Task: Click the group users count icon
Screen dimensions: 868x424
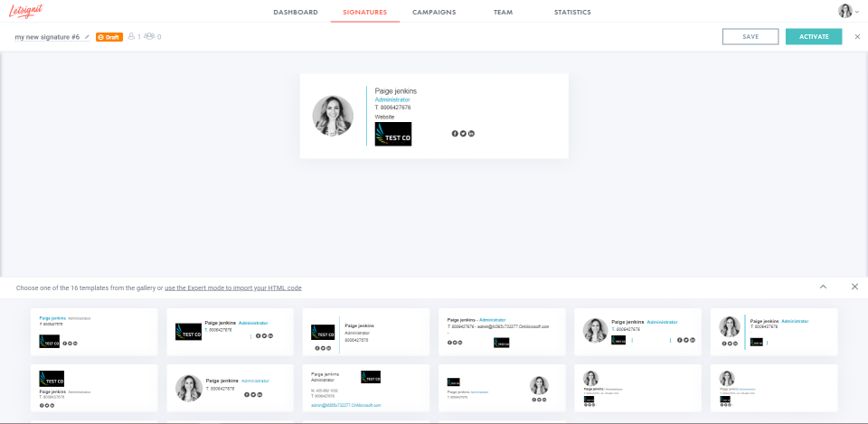Action: tap(149, 36)
